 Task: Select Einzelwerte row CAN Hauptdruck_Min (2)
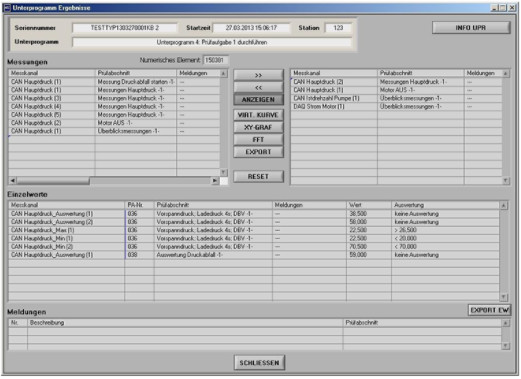pyautogui.click(x=254, y=247)
